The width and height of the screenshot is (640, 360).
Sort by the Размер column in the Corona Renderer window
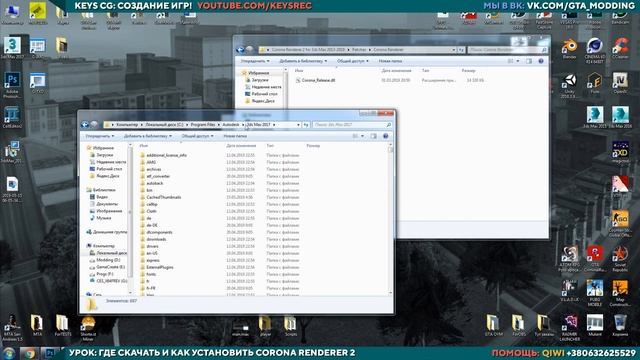point(469,71)
